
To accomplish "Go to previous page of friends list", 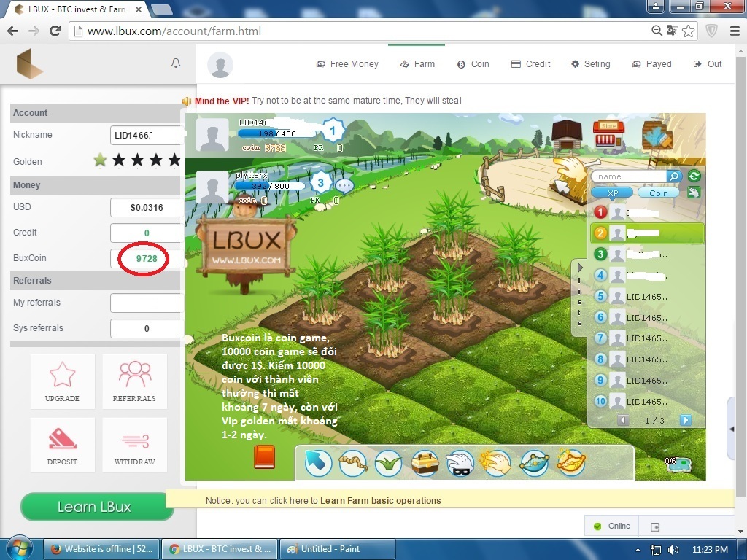I will tap(623, 420).
